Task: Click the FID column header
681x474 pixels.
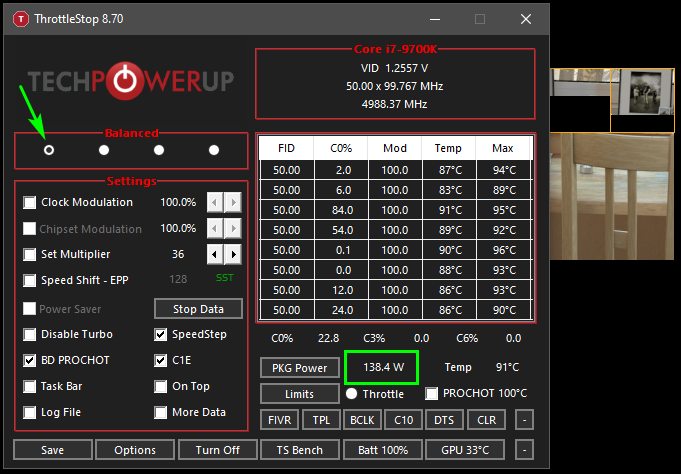Action: click(286, 148)
